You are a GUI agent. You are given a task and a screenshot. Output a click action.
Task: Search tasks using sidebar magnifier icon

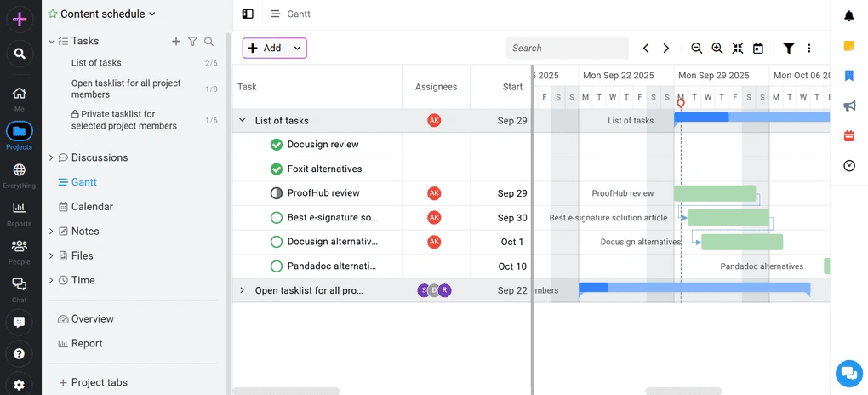pos(208,41)
